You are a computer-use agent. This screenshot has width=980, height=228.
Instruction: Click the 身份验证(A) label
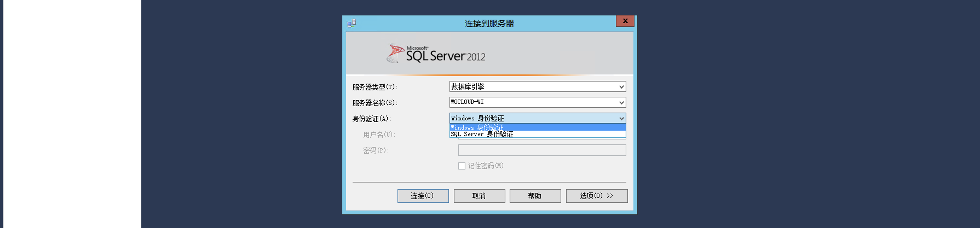371,119
